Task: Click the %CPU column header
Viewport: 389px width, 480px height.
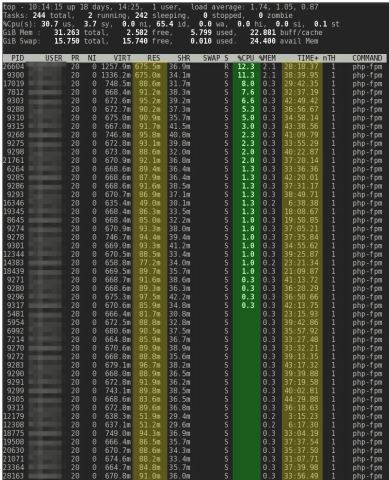Action: (x=246, y=58)
